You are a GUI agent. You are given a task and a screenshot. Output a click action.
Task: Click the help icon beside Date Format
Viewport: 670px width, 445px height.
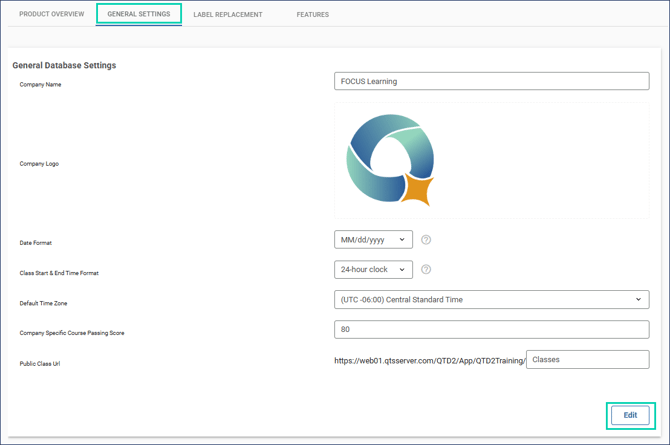pyautogui.click(x=426, y=240)
